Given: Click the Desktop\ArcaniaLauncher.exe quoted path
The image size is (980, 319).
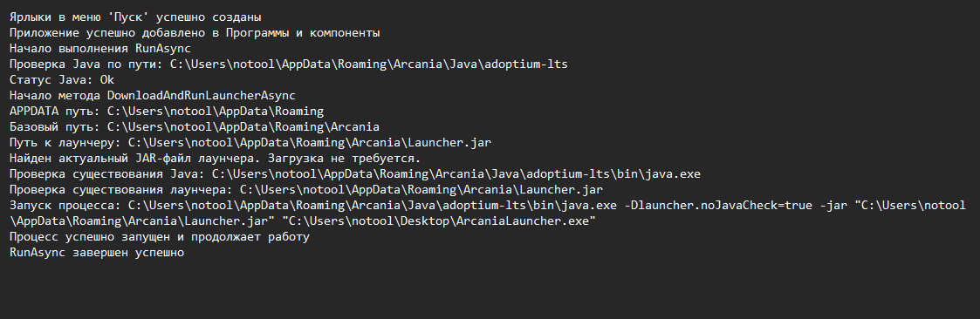Looking at the screenshot, I should (x=439, y=221).
